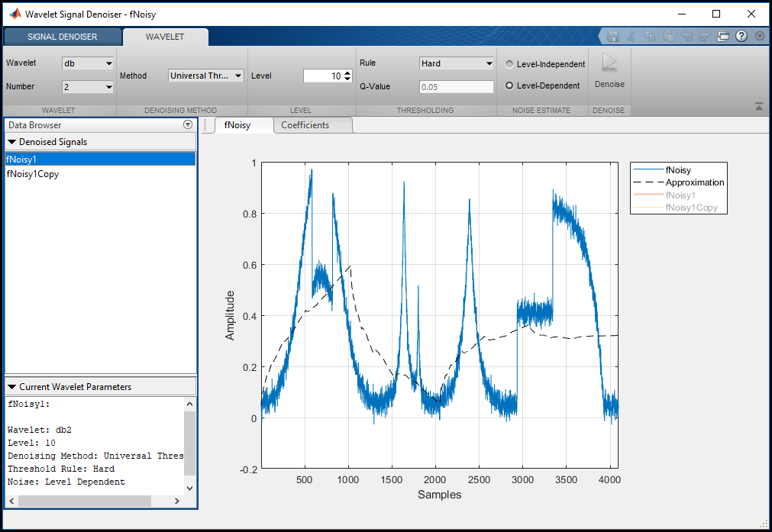The image size is (772, 532).
Task: Open the thresholding Rule dropdown
Action: 456,64
